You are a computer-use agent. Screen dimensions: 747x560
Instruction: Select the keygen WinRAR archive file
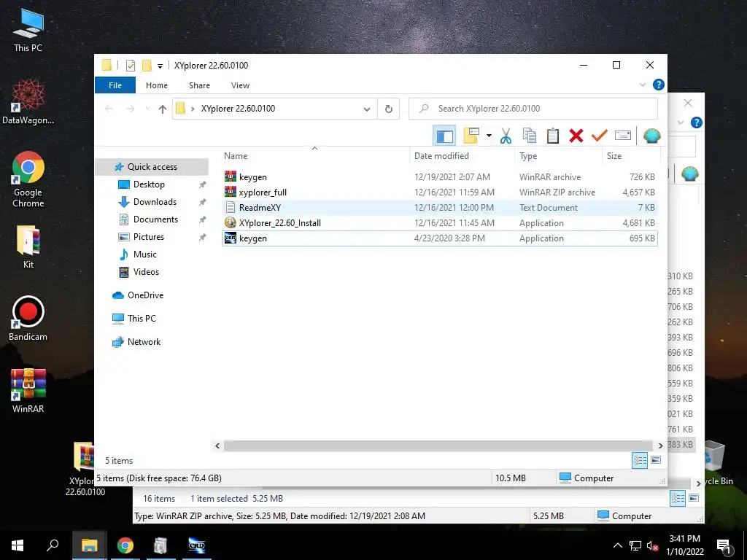(x=440, y=177)
